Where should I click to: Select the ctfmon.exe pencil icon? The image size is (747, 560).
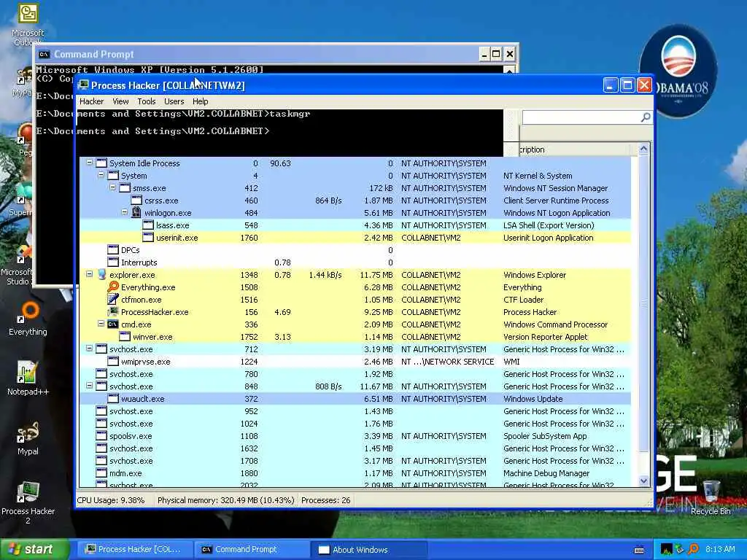(x=113, y=299)
